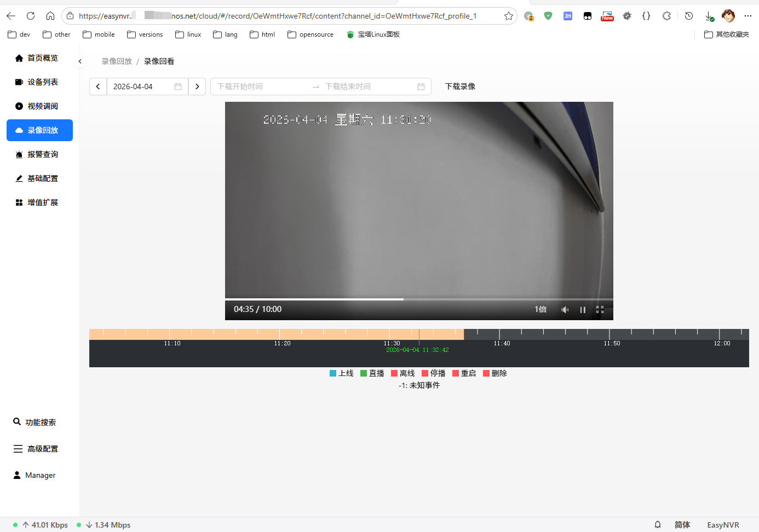Viewport: 759px width, 532px height.
Task: Open the opensource bookmarks folder
Action: click(x=311, y=34)
